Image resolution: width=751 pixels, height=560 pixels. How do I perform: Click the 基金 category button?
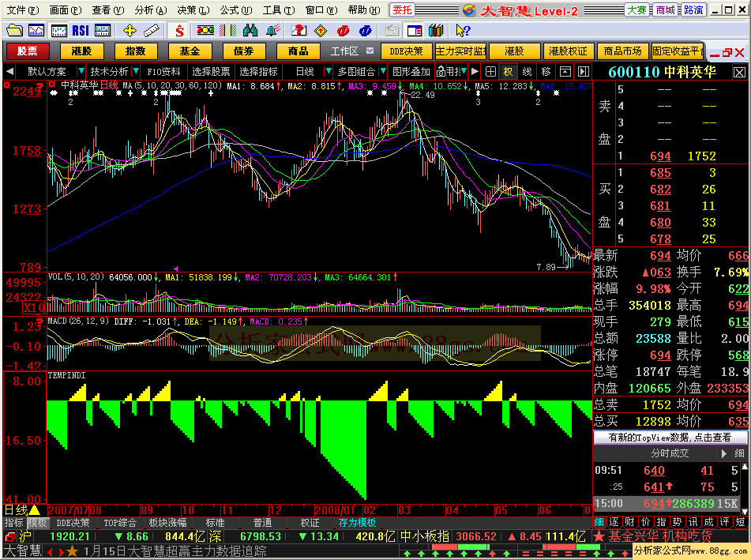point(190,51)
